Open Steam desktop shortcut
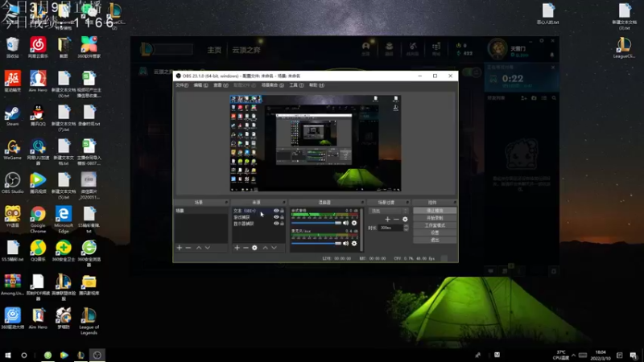Image resolution: width=644 pixels, height=362 pixels. (12, 116)
